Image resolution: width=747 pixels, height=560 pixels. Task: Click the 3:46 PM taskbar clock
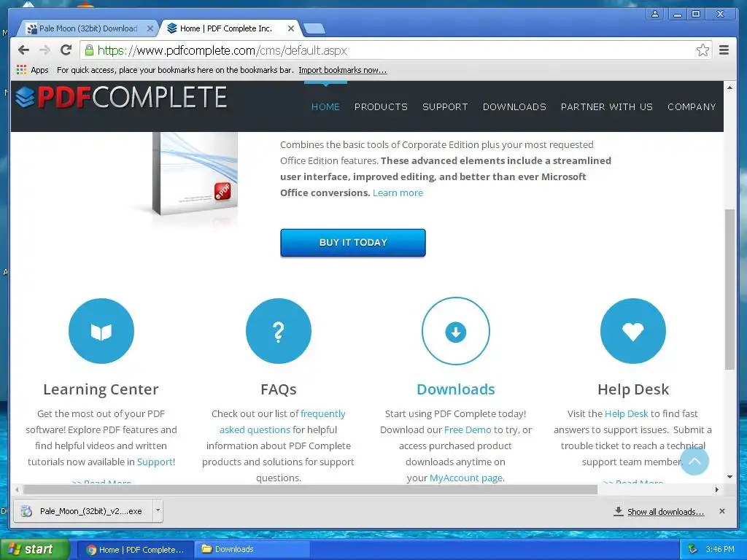click(x=720, y=549)
